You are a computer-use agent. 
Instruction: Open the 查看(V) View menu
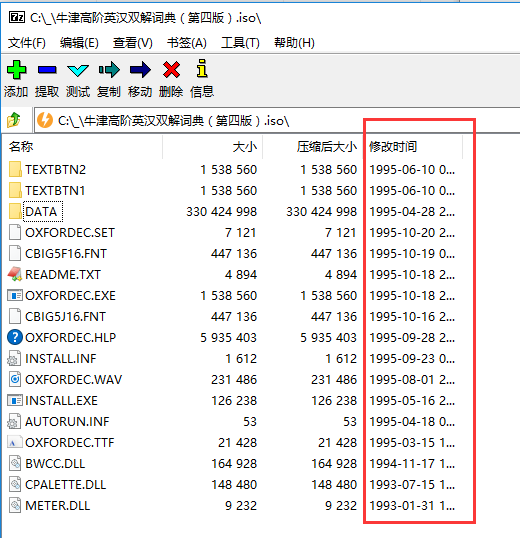tap(133, 43)
